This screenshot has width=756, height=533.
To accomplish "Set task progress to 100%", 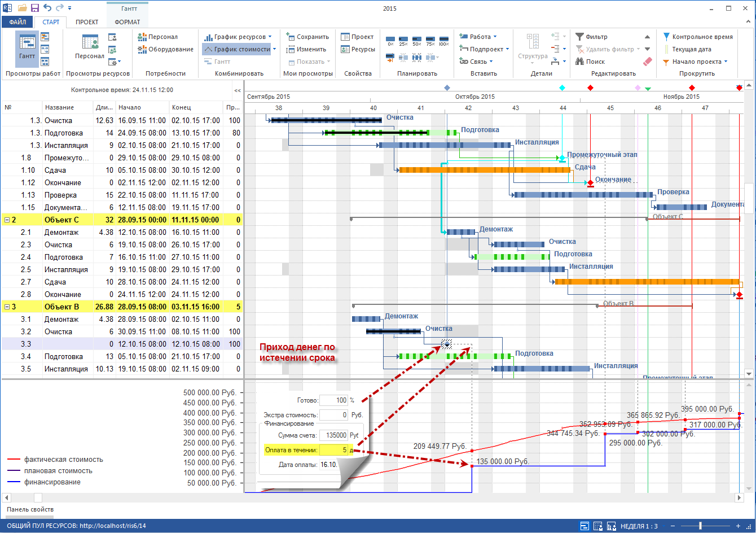I will pyautogui.click(x=443, y=41).
